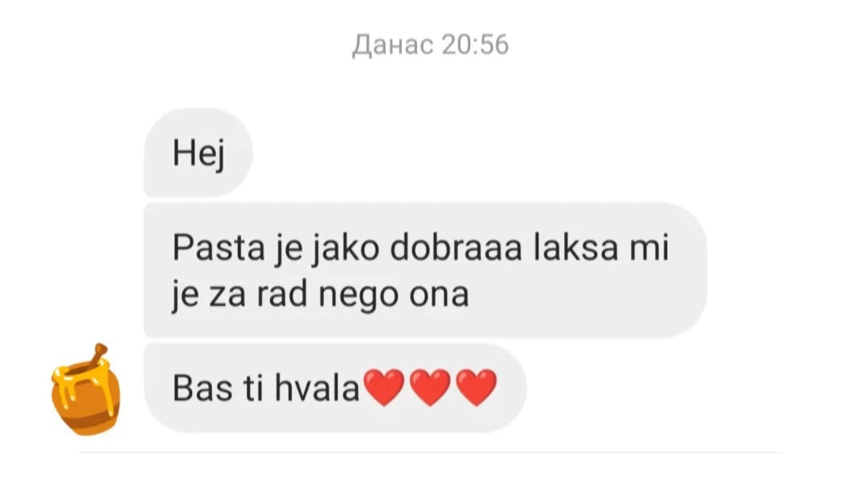Select the "Bas ti hvala" message bubble

point(335,387)
